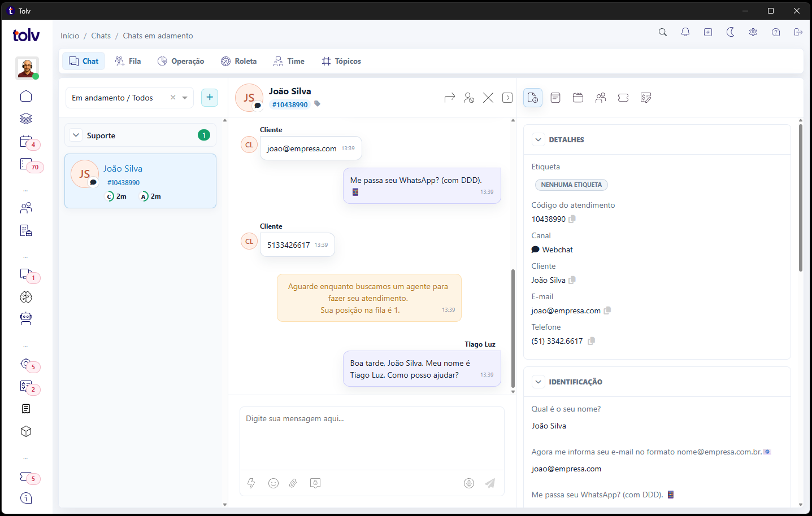
Task: Open the package box icon in sidebar
Action: tap(26, 431)
